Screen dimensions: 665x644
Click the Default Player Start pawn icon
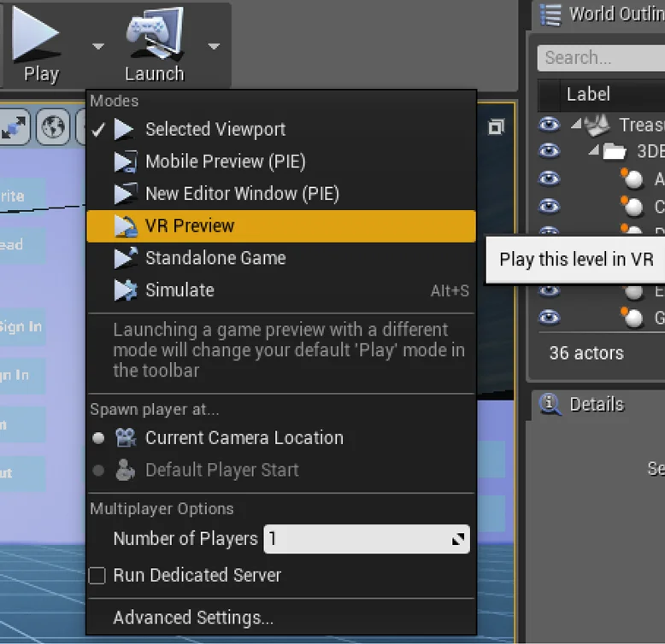click(x=126, y=470)
